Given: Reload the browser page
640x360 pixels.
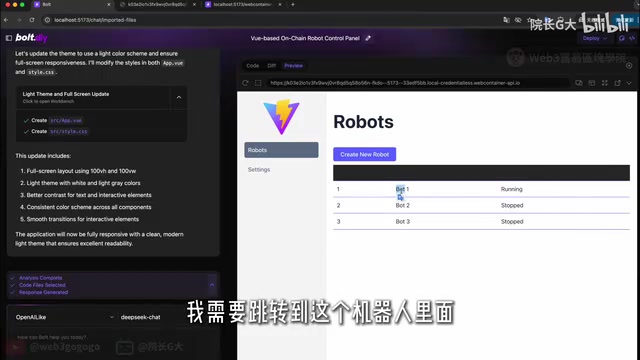Looking at the screenshot, I should click(x=32, y=20).
